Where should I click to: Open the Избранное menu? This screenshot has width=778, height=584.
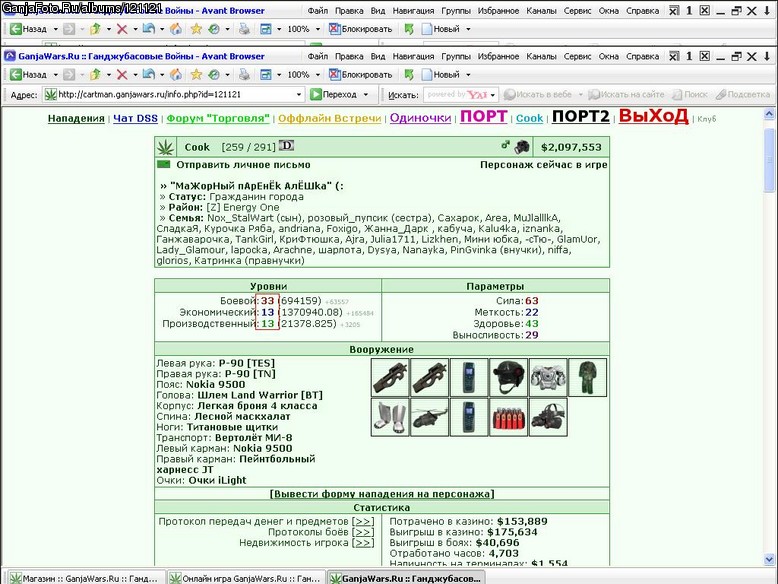[x=498, y=57]
